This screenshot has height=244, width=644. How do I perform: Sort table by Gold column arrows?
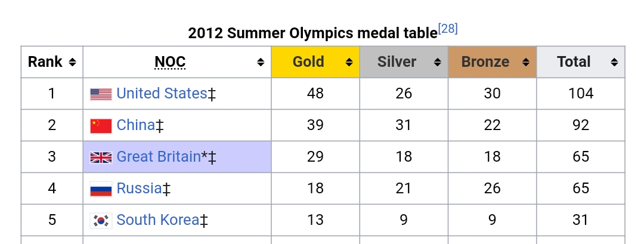349,62
